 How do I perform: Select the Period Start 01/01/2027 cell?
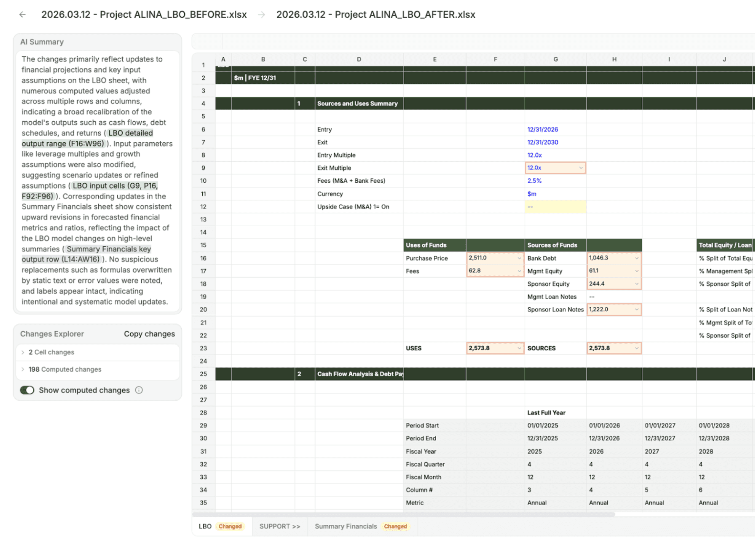click(x=669, y=425)
